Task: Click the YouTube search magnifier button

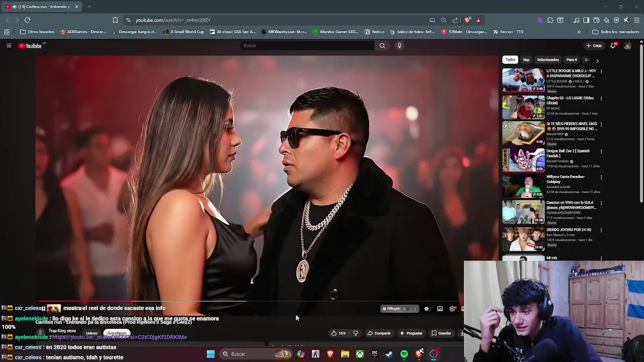Action: 382,46
